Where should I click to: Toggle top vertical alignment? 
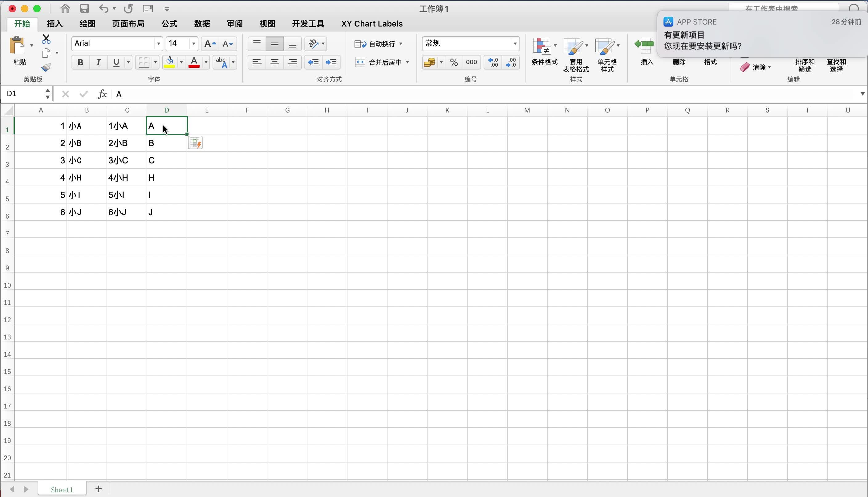257,44
